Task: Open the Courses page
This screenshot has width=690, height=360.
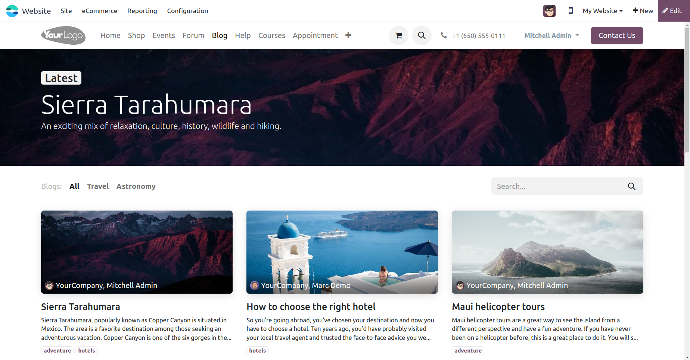Action: pos(272,35)
